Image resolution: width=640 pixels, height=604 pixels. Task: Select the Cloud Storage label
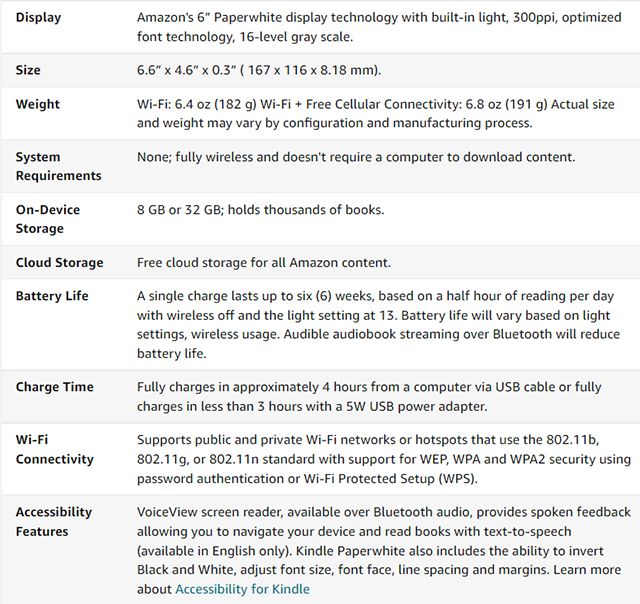point(60,262)
